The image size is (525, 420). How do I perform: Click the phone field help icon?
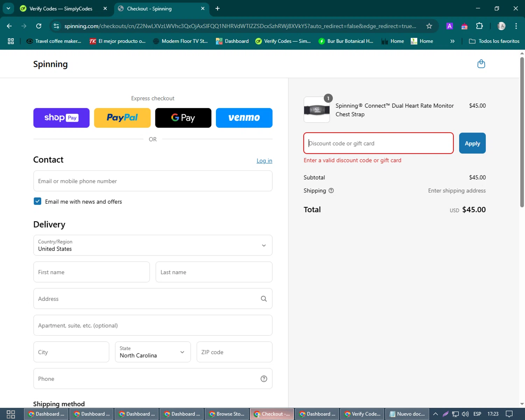point(264,379)
